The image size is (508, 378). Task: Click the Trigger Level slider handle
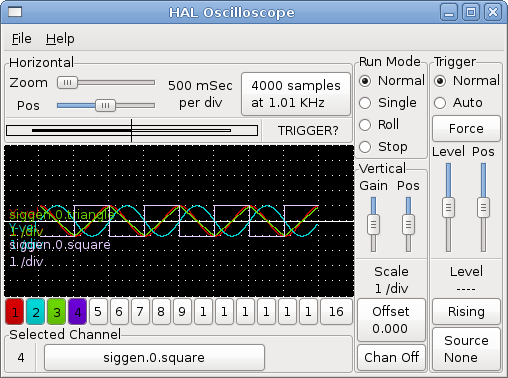click(448, 207)
